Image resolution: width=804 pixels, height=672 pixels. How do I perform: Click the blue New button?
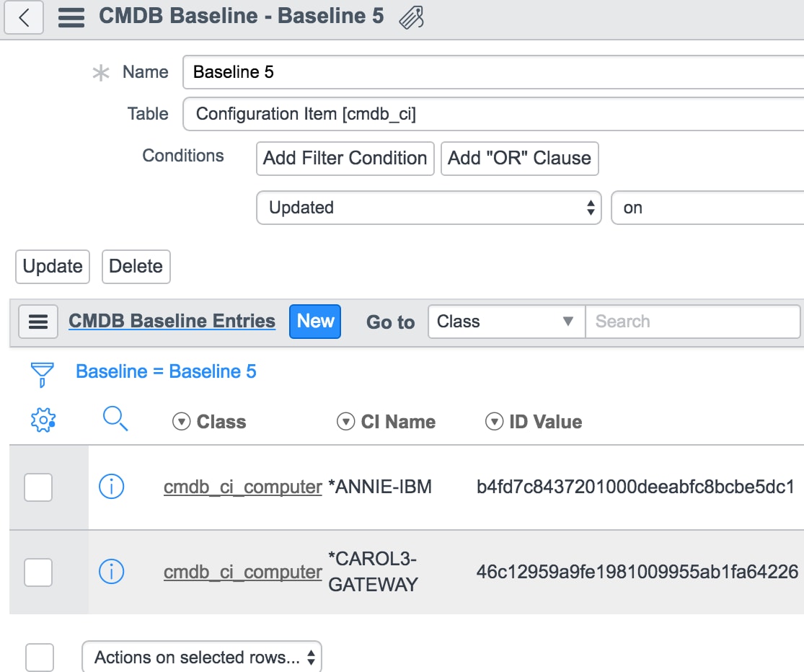pyautogui.click(x=315, y=322)
